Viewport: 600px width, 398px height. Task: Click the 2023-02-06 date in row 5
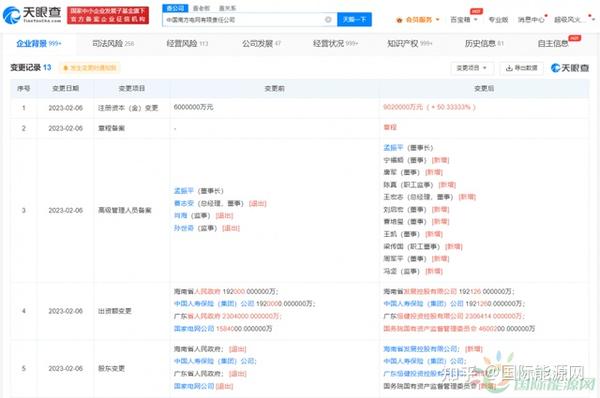[x=65, y=369]
